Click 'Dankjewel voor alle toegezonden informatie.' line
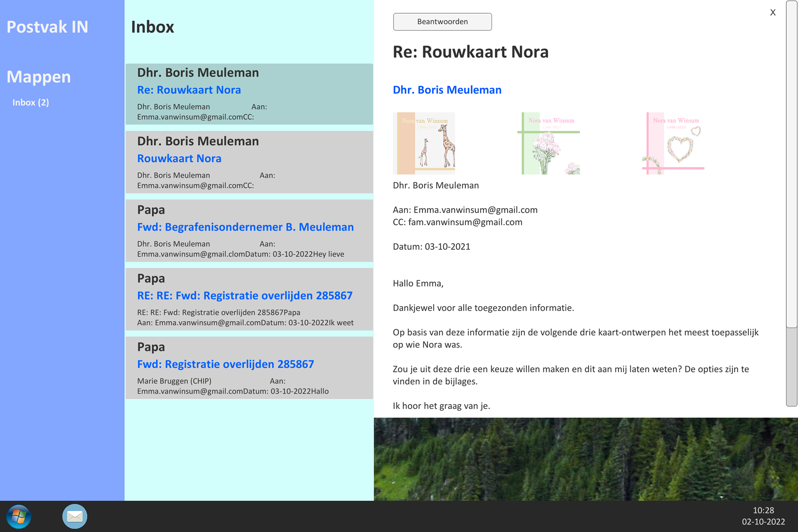The width and height of the screenshot is (798, 532). click(483, 308)
